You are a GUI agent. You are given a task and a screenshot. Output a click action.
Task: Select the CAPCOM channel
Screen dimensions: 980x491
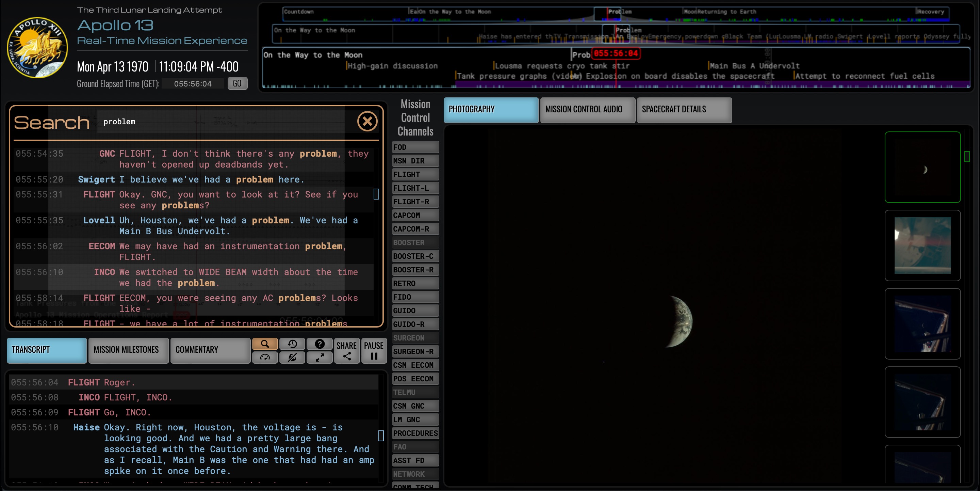(x=415, y=216)
